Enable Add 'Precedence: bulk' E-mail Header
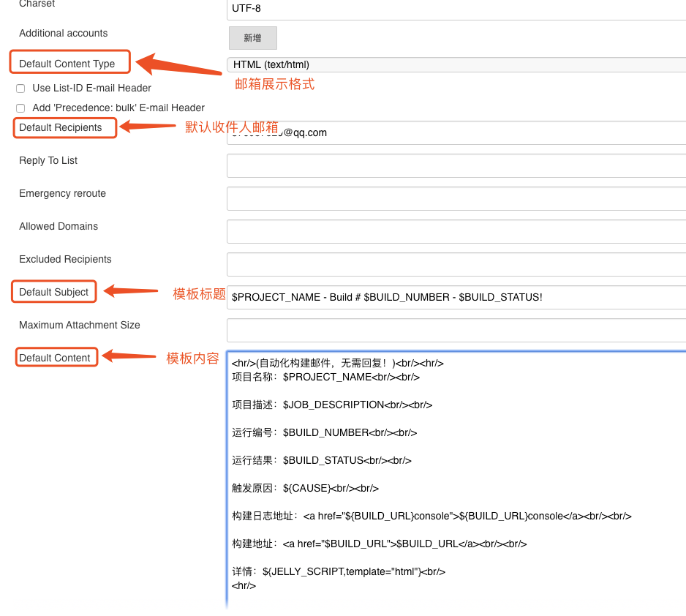The height and width of the screenshot is (616, 686). tap(20, 108)
